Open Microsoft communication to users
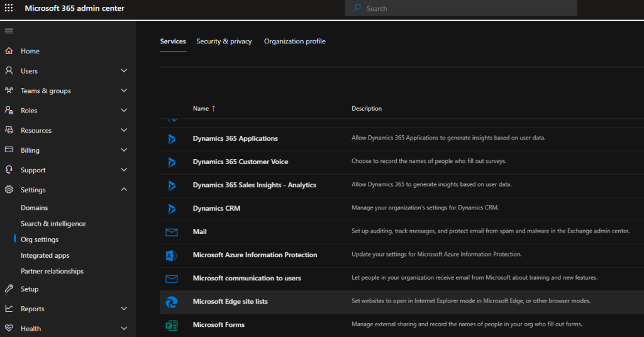The height and width of the screenshot is (337, 644). (x=247, y=279)
